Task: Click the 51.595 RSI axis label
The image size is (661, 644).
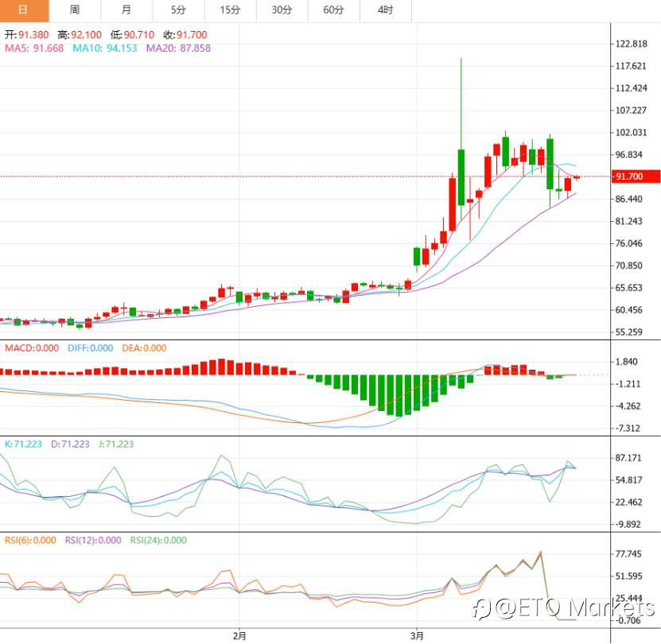Action: tap(628, 576)
